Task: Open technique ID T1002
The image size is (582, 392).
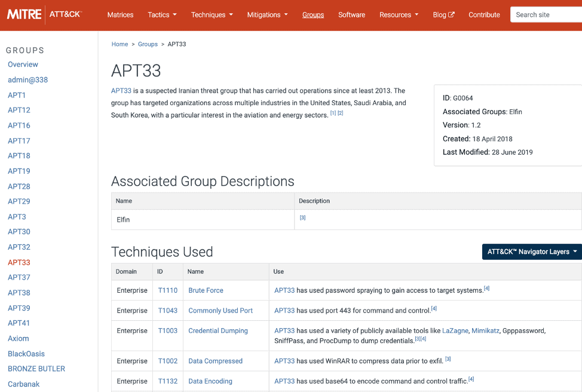Action: 168,361
